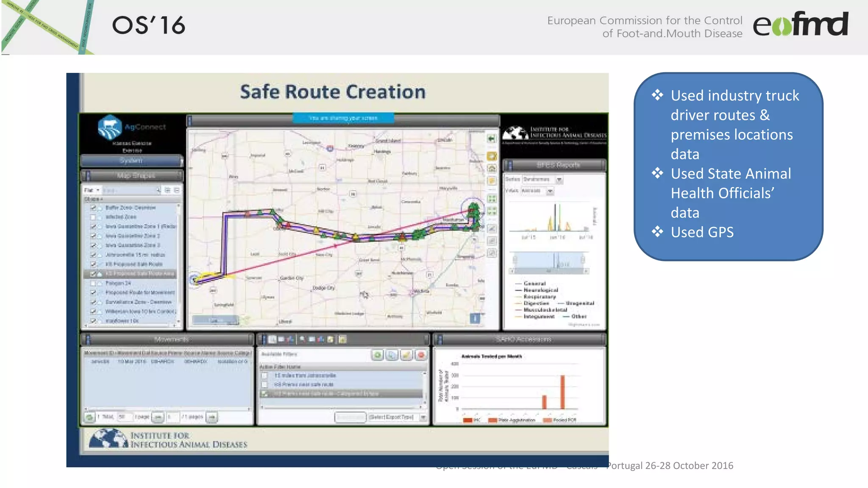This screenshot has width=868, height=488.
Task: Uncheck Buffer Zone - Dearview layer
Action: point(93,208)
